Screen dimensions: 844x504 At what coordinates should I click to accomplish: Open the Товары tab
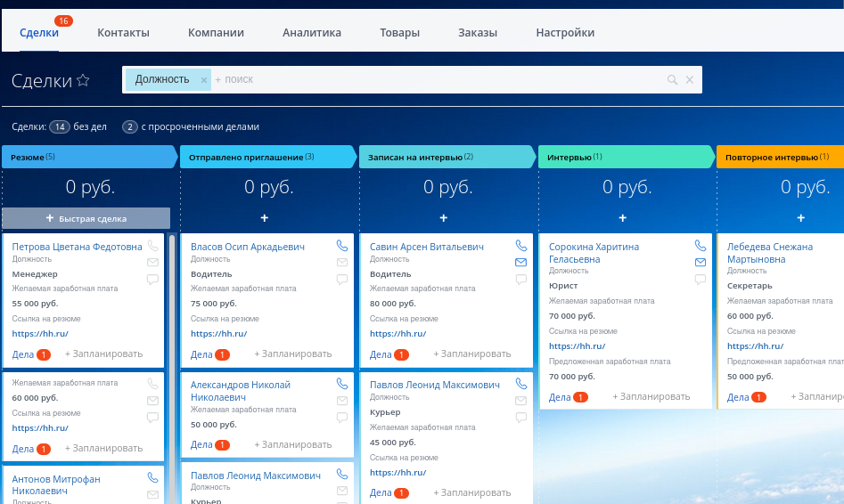click(399, 33)
